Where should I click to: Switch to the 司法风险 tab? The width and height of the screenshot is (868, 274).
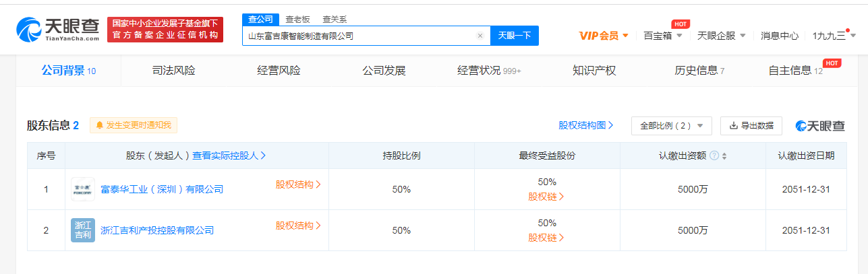(173, 71)
